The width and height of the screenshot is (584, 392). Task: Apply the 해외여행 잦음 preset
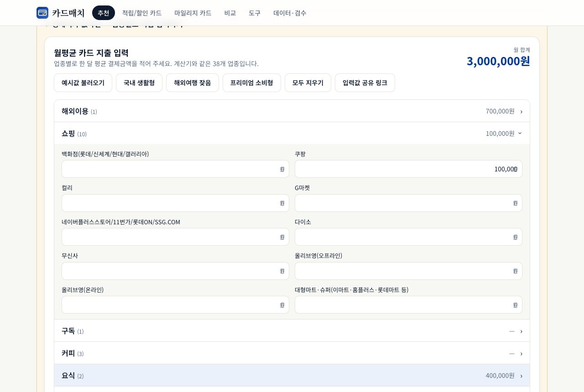[193, 83]
